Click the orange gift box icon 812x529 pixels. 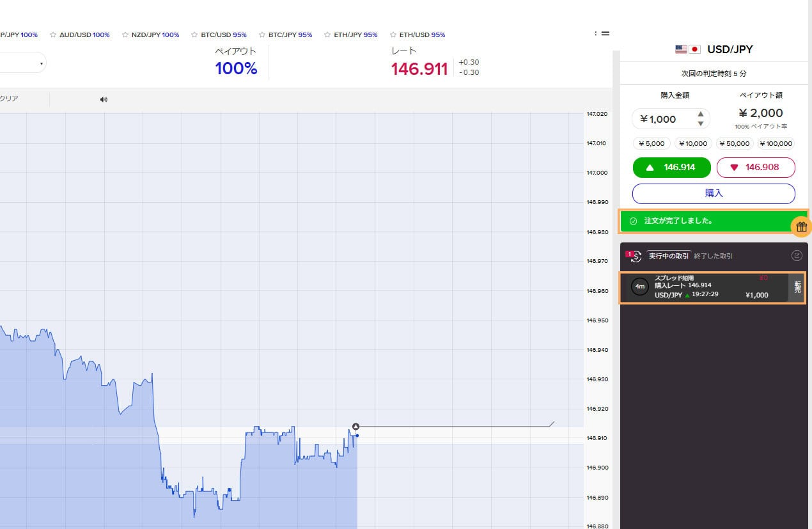pyautogui.click(x=801, y=226)
